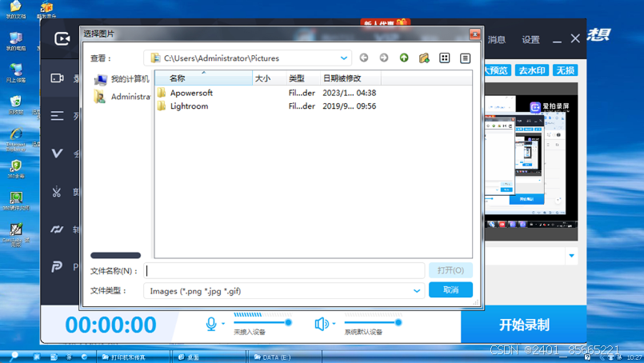The height and width of the screenshot is (363, 644).
Task: Click the watermark removal (去水印) button
Action: (531, 70)
